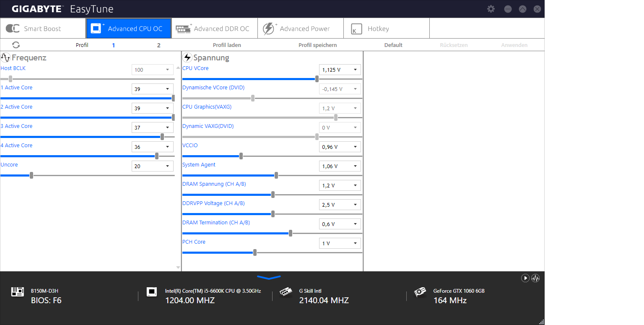Click the motherboard icon next to B150M-D3H
Viewport: 644px width, 325px height.
(x=18, y=292)
